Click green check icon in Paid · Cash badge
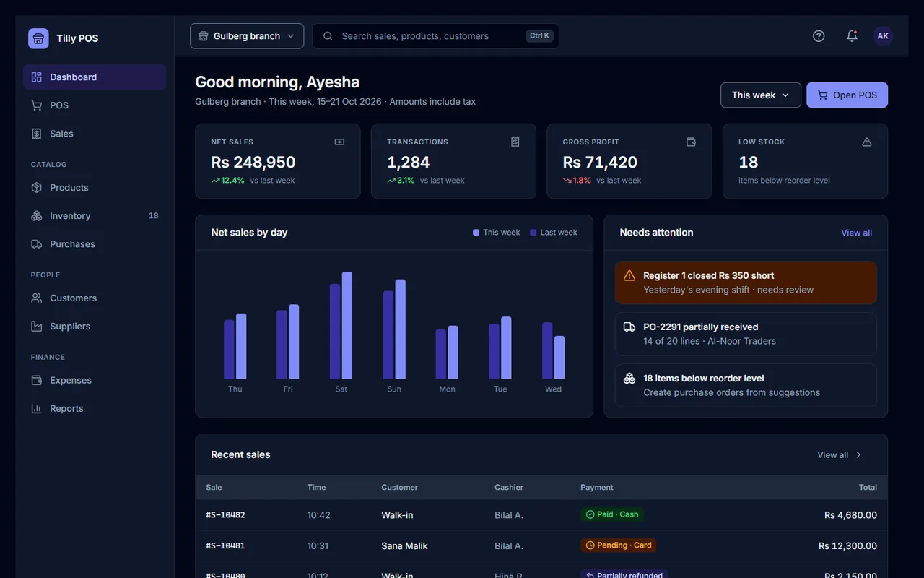Image resolution: width=924 pixels, height=578 pixels. (590, 514)
